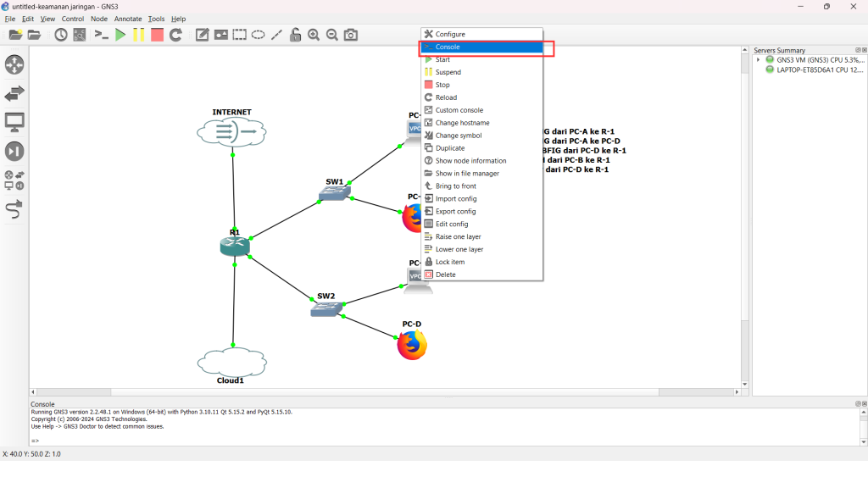
Task: Click Delete in the context menu
Action: coord(445,274)
